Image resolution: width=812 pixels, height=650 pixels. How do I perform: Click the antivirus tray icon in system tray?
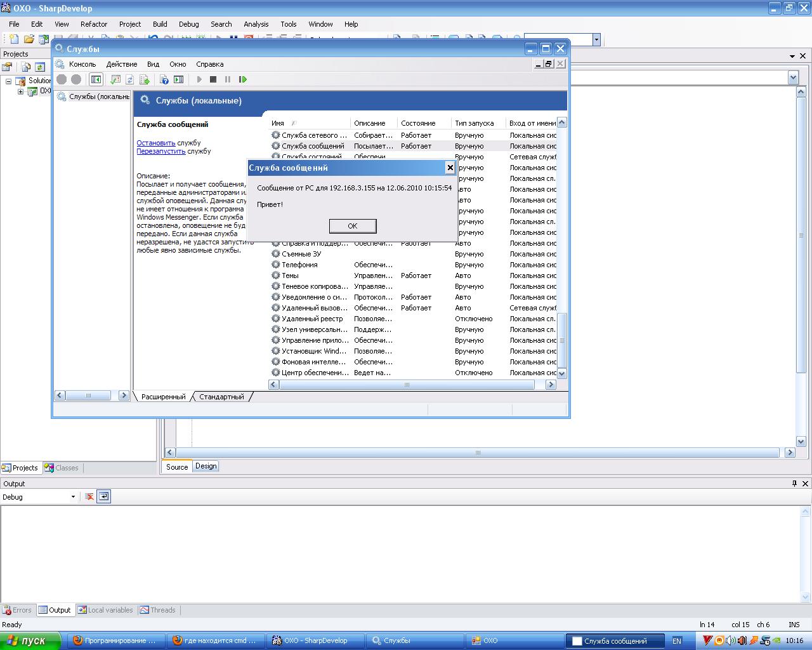(708, 640)
